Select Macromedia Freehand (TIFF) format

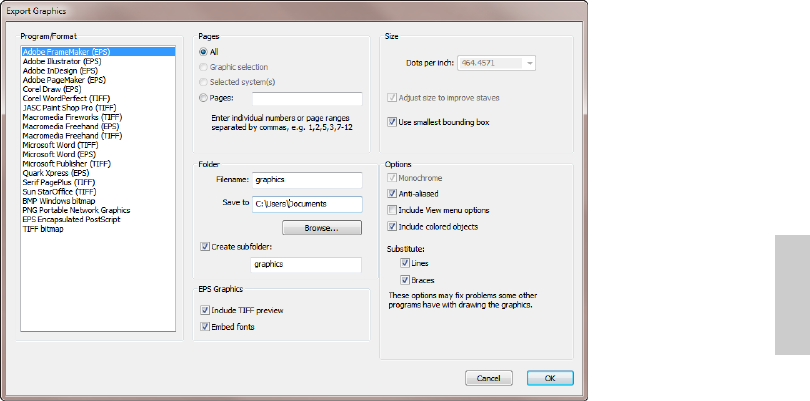pos(98,135)
